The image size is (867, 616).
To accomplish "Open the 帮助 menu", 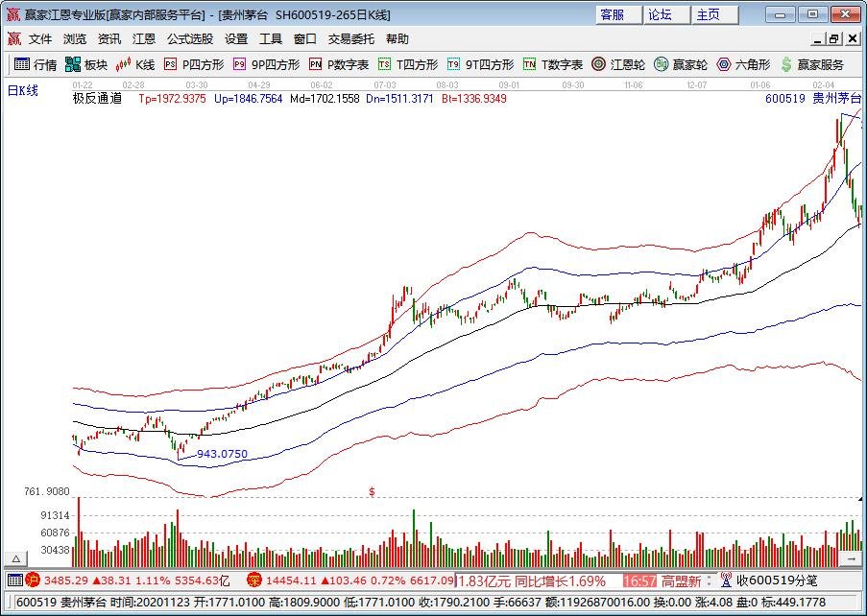I will pyautogui.click(x=397, y=38).
